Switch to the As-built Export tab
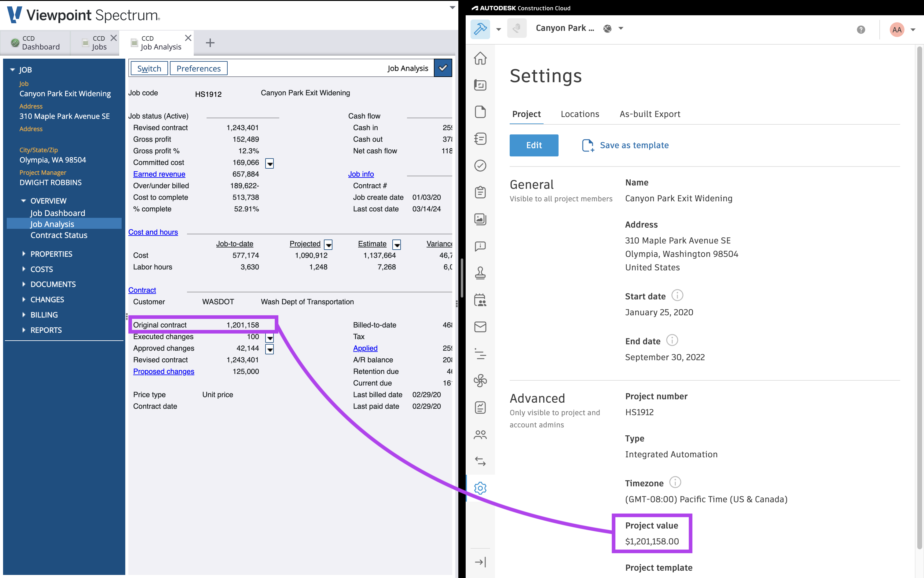The image size is (924, 578). point(650,114)
